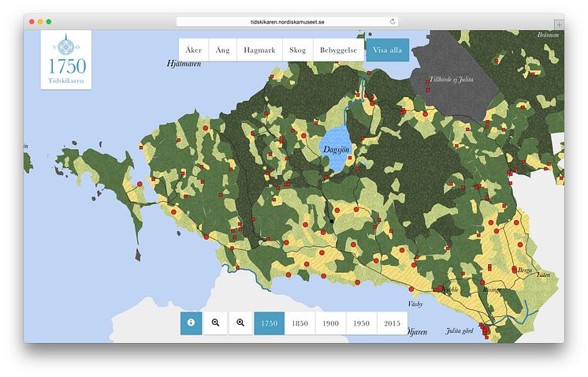
Task: Filter map by Äng
Action: (223, 50)
